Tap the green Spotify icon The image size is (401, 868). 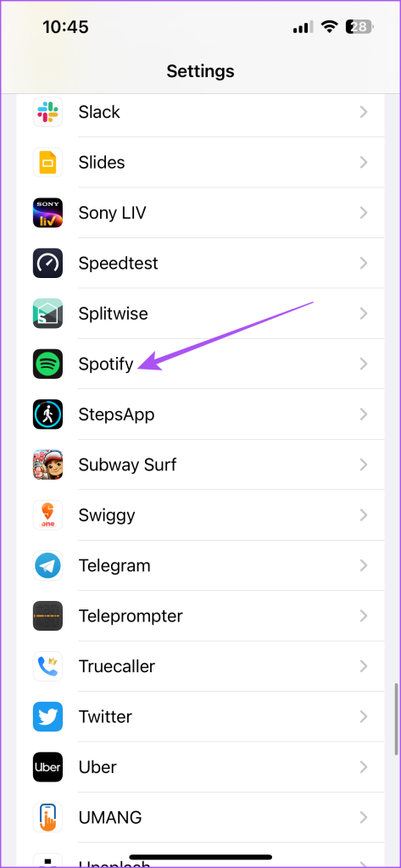click(x=47, y=364)
